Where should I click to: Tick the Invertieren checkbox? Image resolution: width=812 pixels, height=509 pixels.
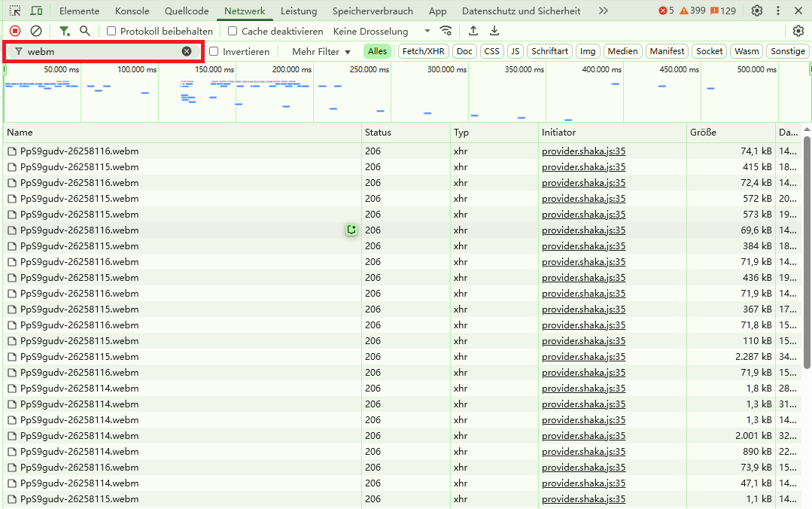tap(214, 51)
